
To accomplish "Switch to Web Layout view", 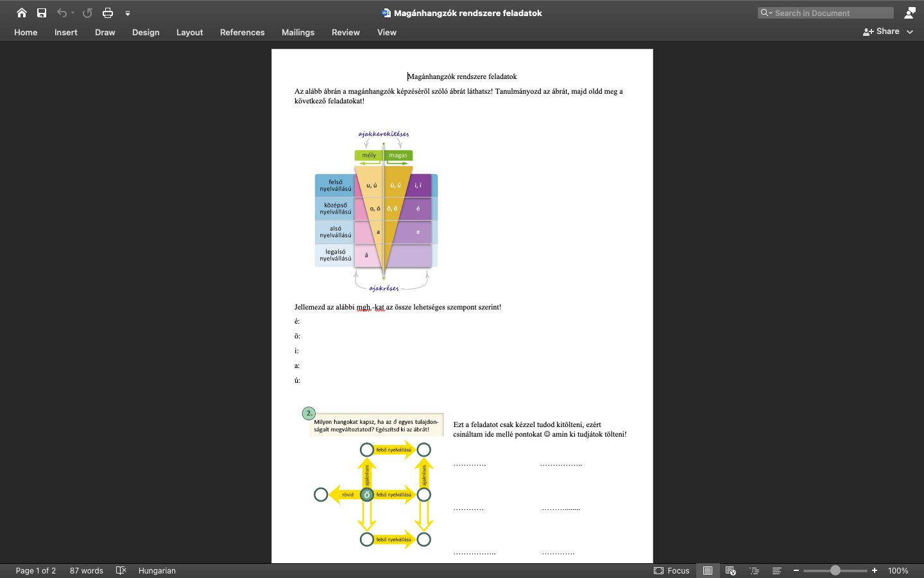I will [x=730, y=570].
